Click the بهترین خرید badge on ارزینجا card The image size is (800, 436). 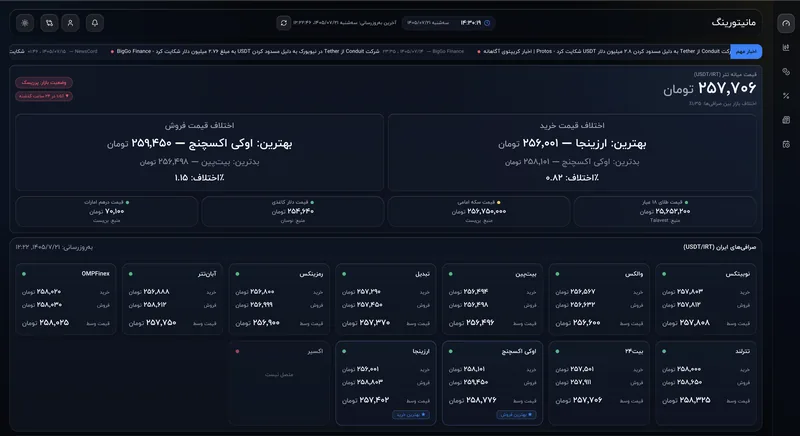coord(411,415)
